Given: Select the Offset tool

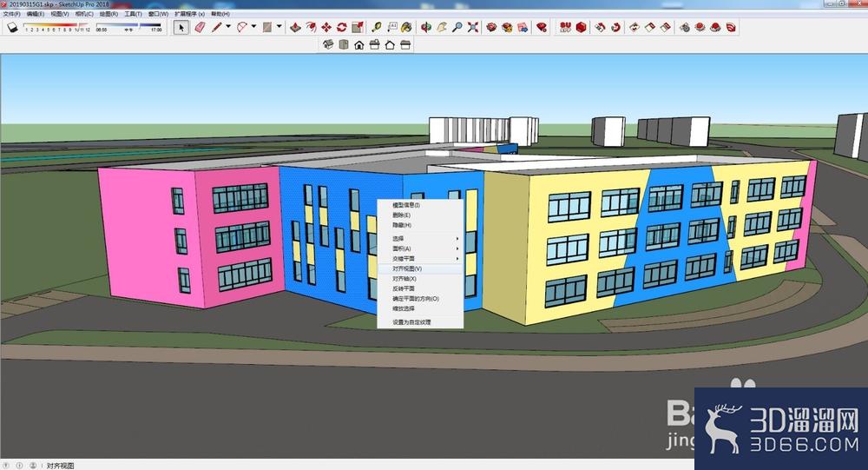Looking at the screenshot, I should [311, 27].
